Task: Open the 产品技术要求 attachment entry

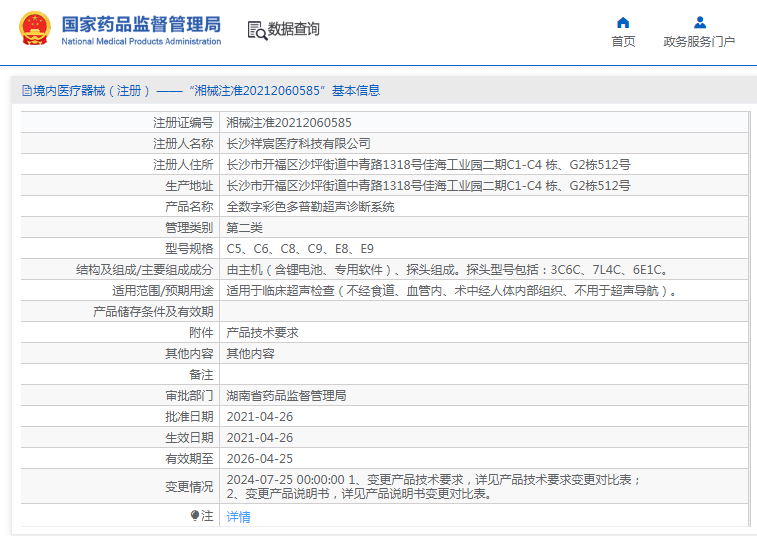Action: 262,332
